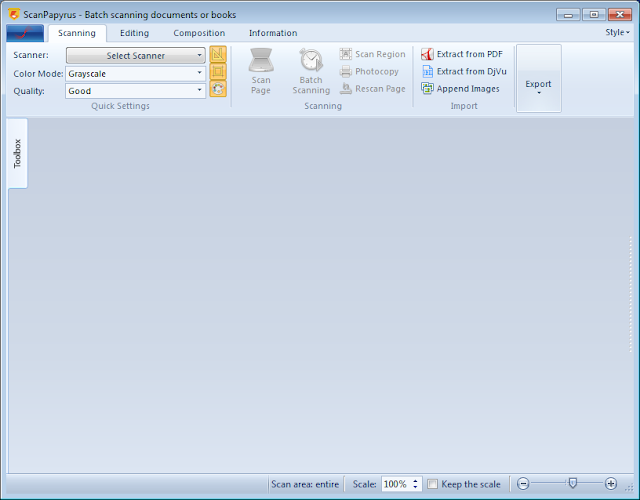The image size is (640, 500).
Task: Click the Scale stepper up arrow
Action: 416,481
